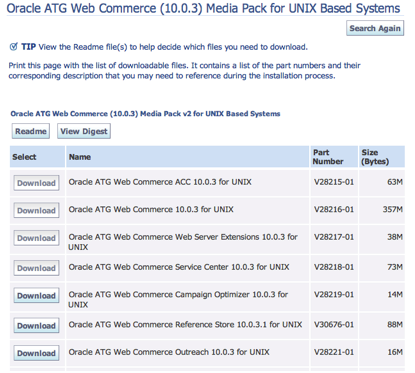Screen dimensions: 415x373
Task: Click the TIP View the Readme text
Action: 164,47
